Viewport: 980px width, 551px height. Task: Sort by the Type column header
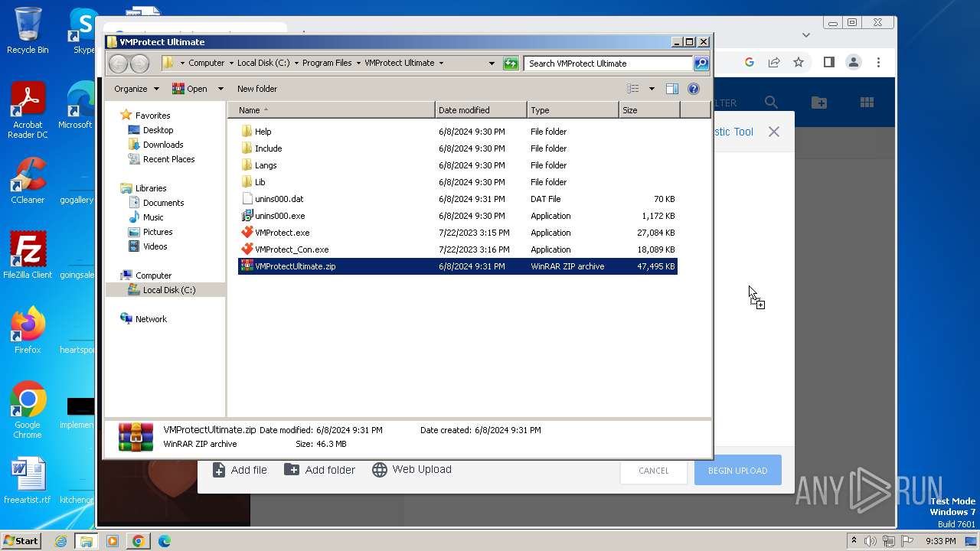(x=573, y=110)
